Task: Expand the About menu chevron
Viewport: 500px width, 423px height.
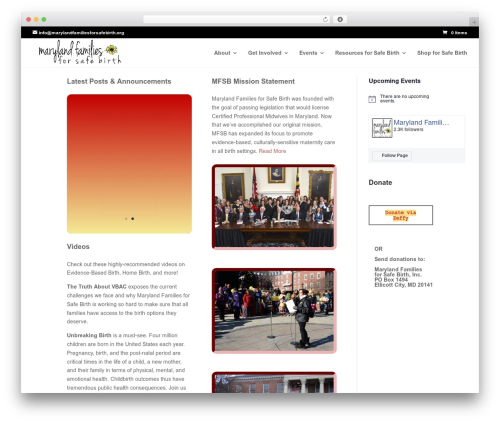Action: 235,53
